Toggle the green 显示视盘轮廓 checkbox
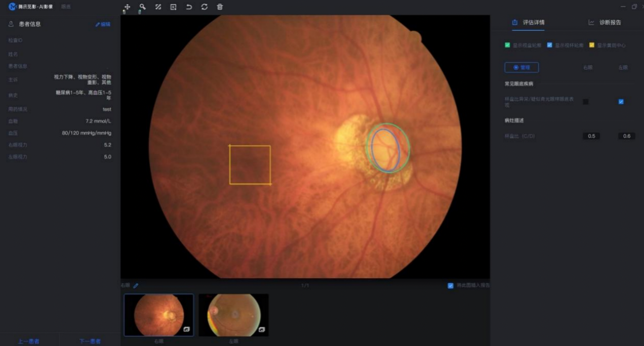The height and width of the screenshot is (346, 644). tap(507, 45)
